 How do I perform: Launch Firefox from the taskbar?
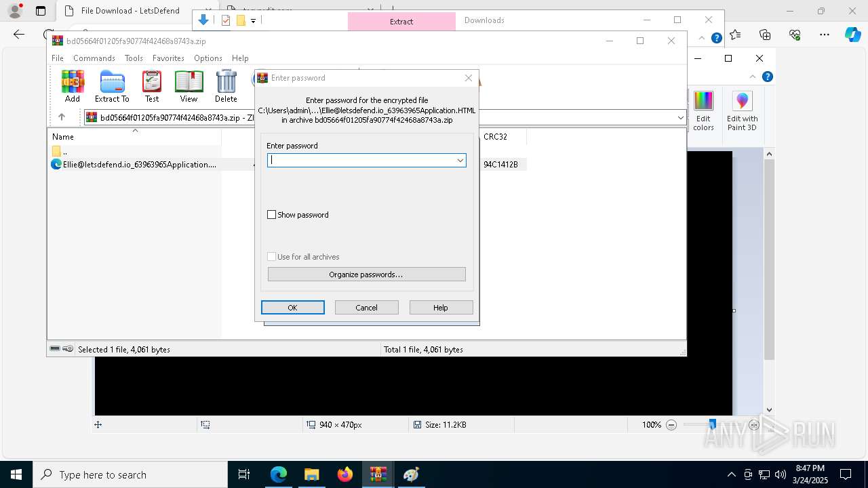345,474
